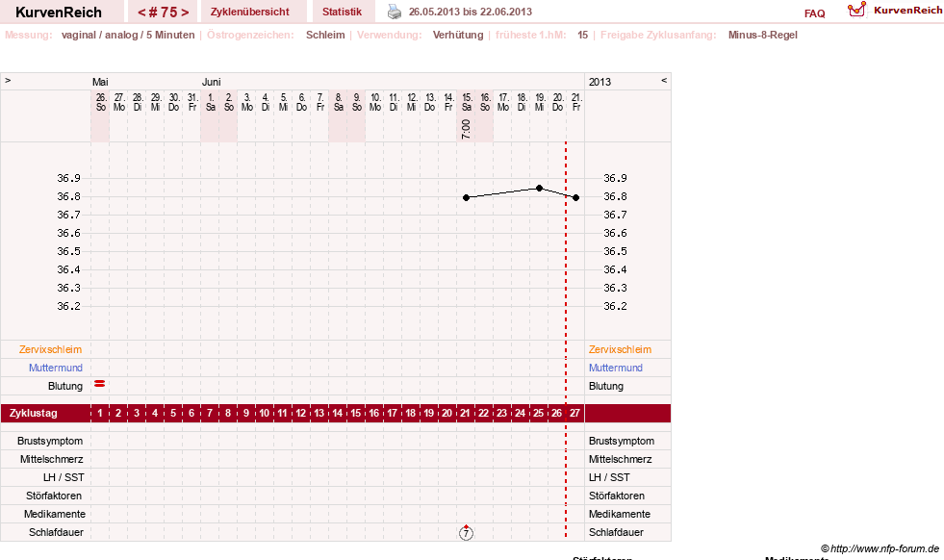
Task: Click cycle day 27 cell
Action: click(574, 413)
